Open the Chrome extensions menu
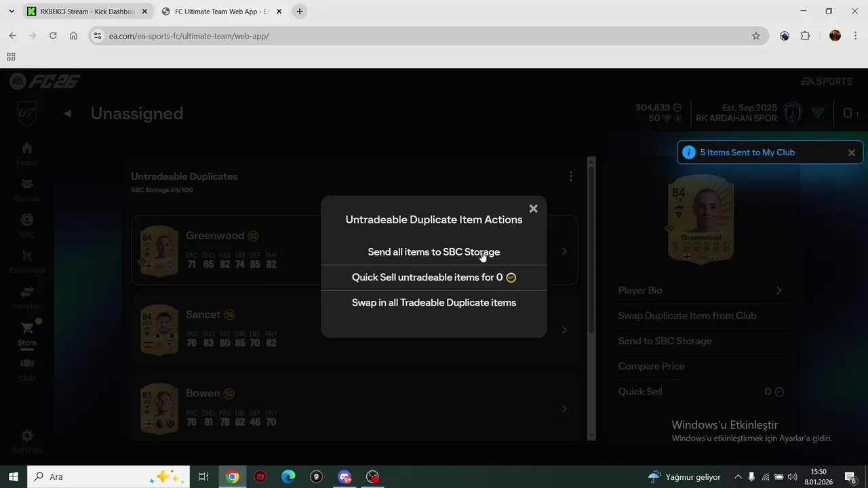Viewport: 868px width, 488px height. point(806,36)
